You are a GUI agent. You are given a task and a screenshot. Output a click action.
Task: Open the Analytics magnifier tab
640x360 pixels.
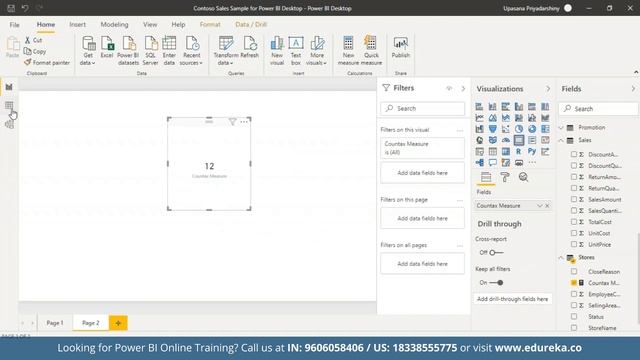coord(523,177)
